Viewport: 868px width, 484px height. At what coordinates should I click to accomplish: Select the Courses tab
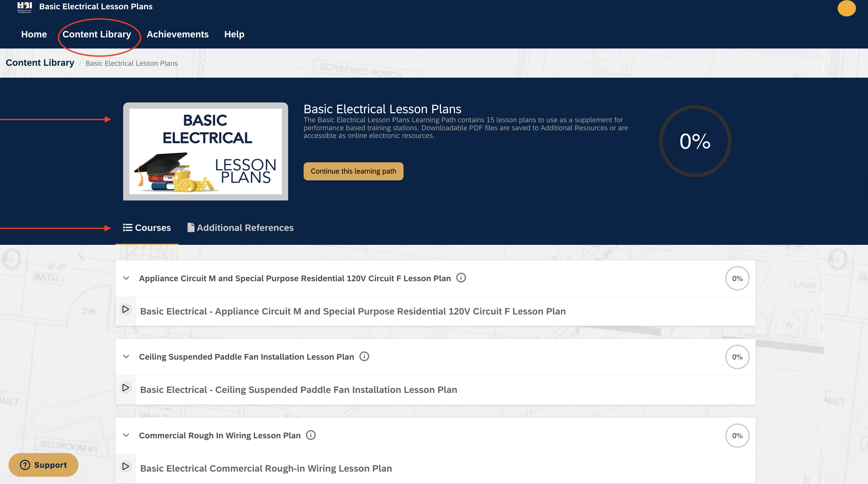point(147,228)
